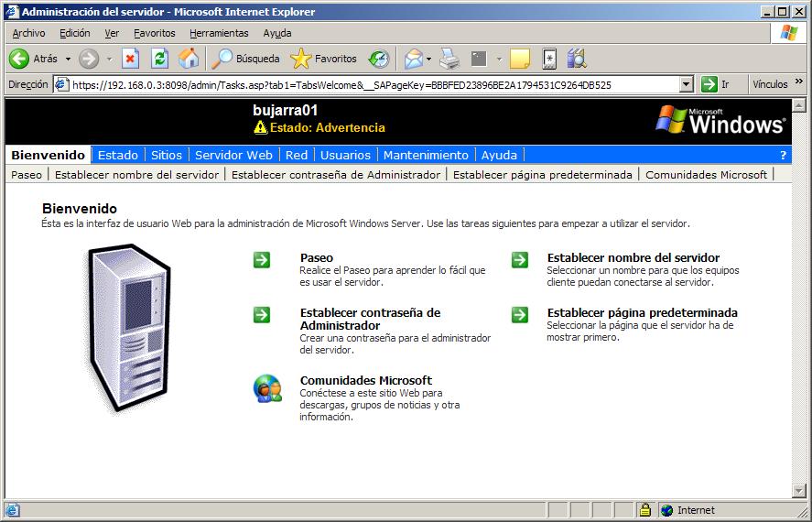Open the Atrás history dropdown arrow
The height and width of the screenshot is (522, 812).
[68, 59]
